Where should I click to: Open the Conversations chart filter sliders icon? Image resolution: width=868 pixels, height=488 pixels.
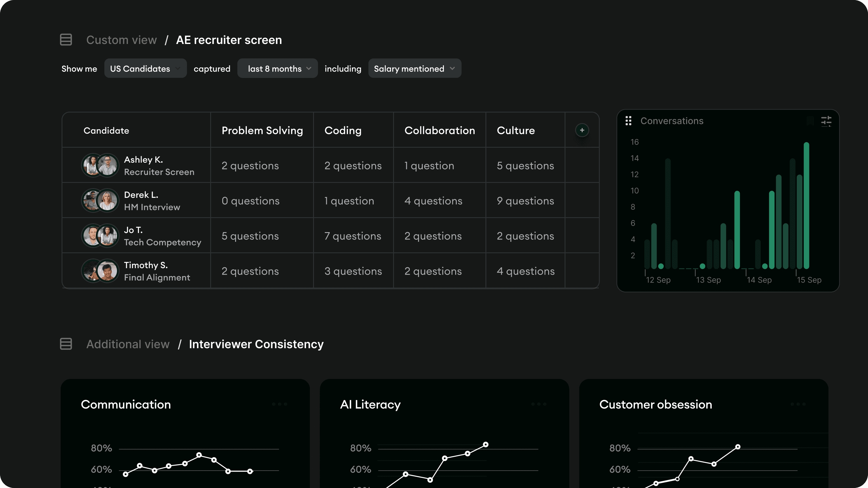click(x=826, y=121)
